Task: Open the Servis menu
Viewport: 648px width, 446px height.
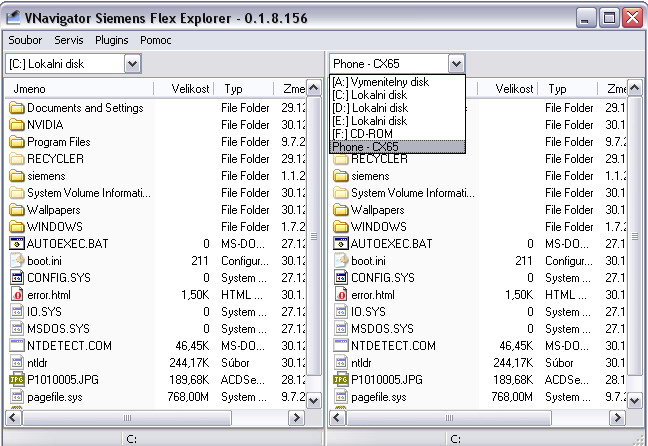Action: click(x=69, y=40)
